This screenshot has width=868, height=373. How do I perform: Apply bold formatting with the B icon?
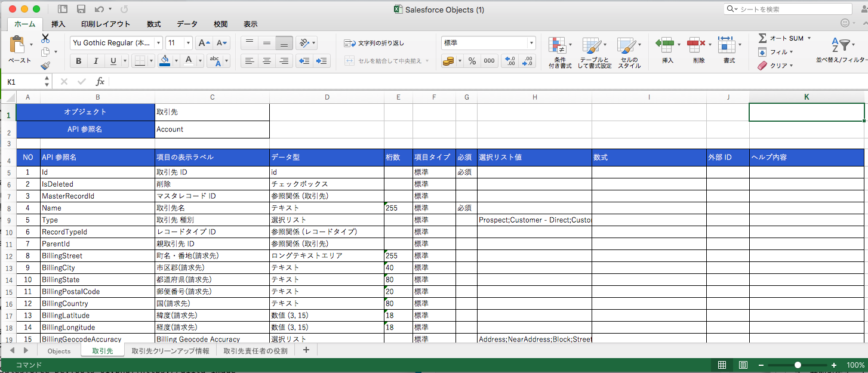[x=78, y=61]
